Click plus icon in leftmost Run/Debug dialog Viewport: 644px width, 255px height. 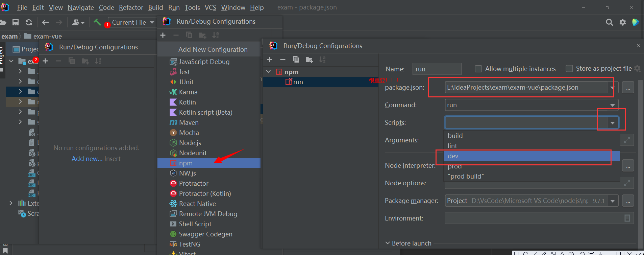(45, 61)
